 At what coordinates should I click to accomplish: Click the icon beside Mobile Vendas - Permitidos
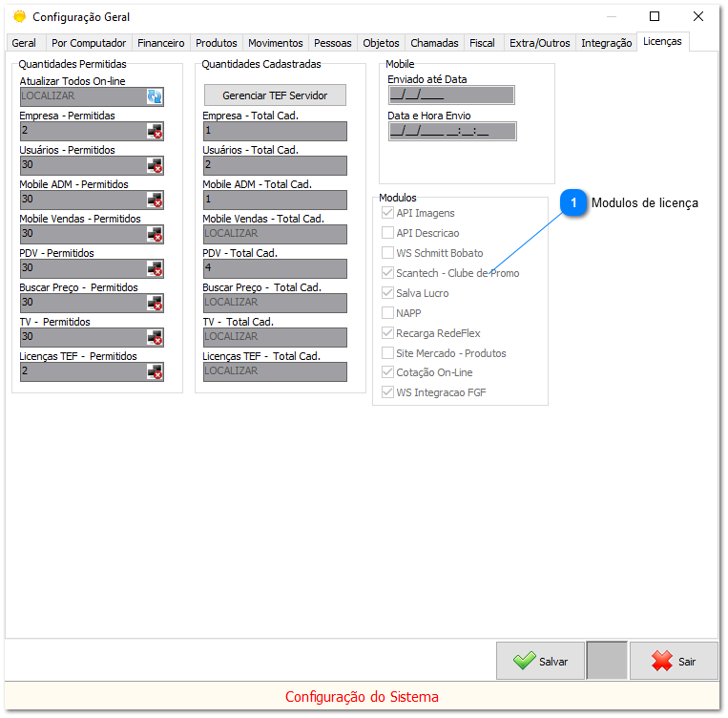[x=155, y=234]
